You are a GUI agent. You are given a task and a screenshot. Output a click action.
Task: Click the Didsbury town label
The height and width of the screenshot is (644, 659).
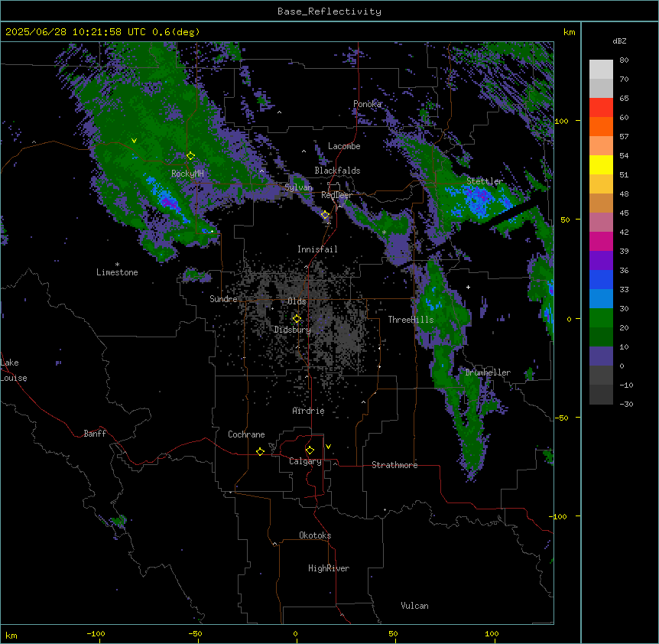coord(293,330)
